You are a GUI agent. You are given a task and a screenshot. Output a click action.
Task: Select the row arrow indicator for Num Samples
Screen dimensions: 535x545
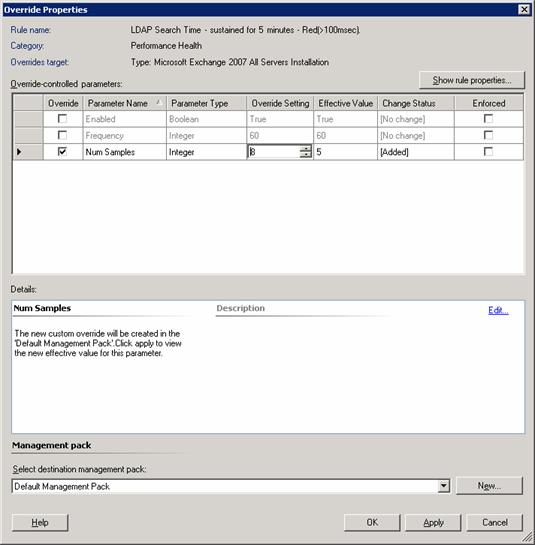[x=19, y=152]
